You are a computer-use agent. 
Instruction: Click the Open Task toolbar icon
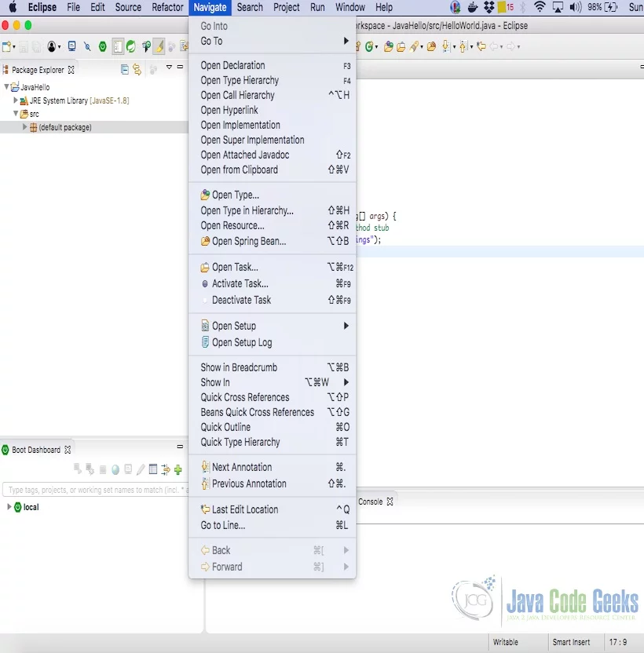[401, 46]
